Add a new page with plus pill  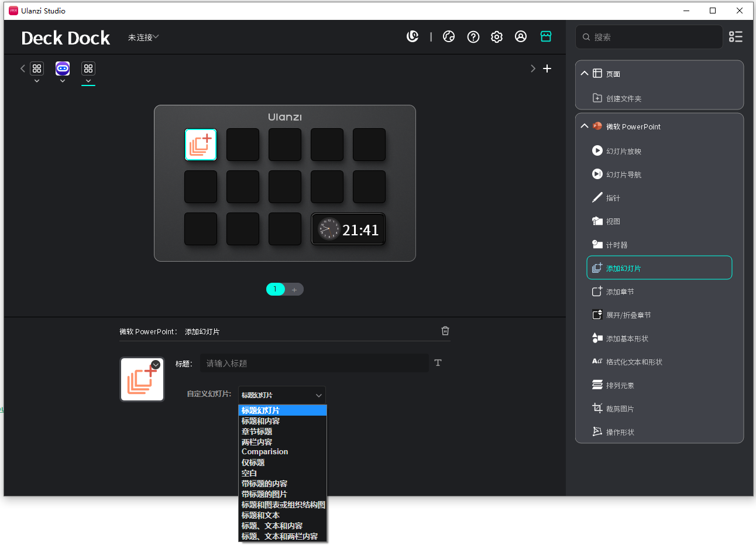point(294,289)
